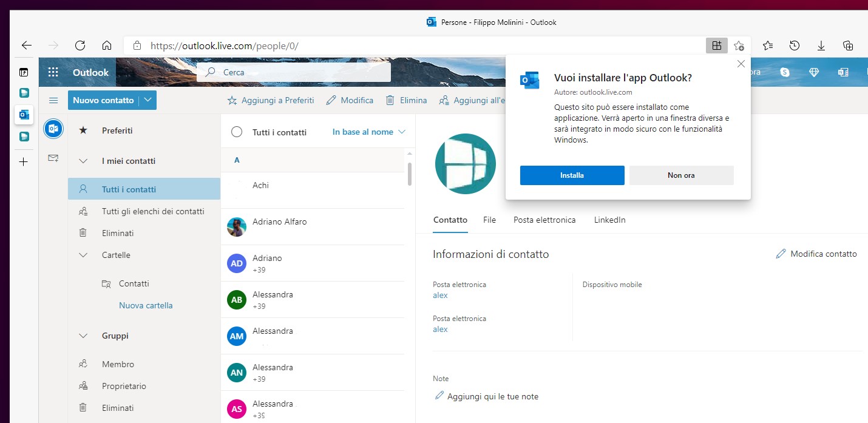
Task: Click the green AB avatar circle
Action: tap(237, 300)
